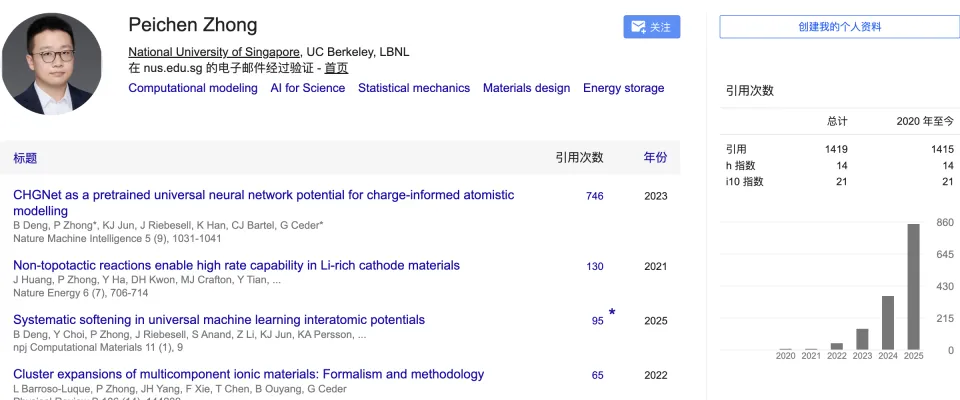Image resolution: width=960 pixels, height=400 pixels.
Task: Click the asterisk next to 95 citations
Action: [x=612, y=313]
